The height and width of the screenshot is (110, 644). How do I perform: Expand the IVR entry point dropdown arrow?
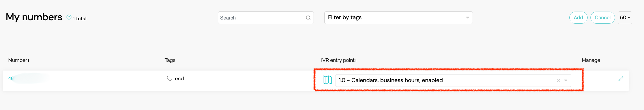[x=566, y=81]
